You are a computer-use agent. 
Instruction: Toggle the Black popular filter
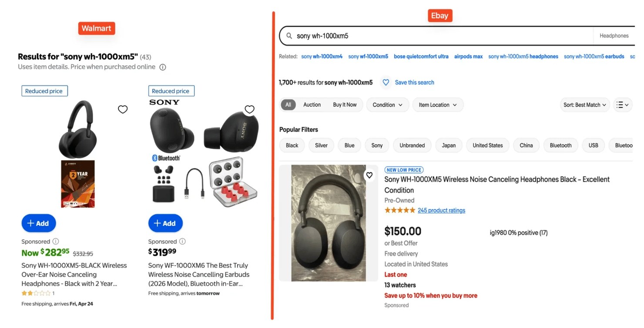point(292,145)
